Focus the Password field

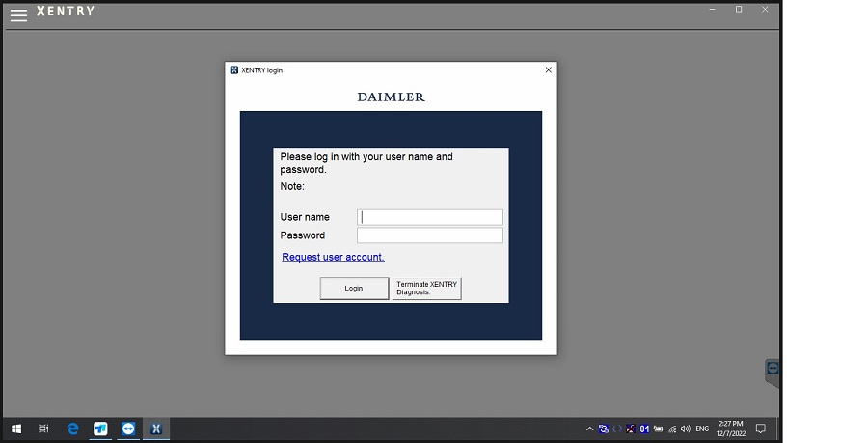pos(429,235)
